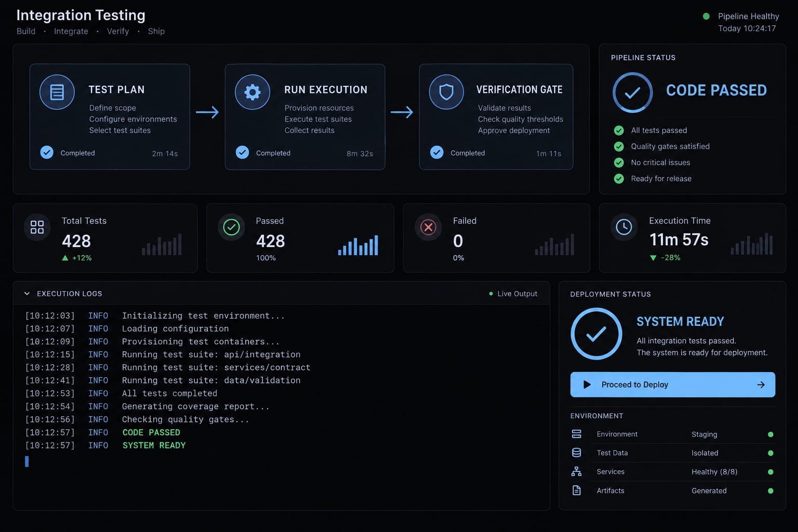This screenshot has width=798, height=532.
Task: Click the Test Data database icon
Action: [x=577, y=453]
